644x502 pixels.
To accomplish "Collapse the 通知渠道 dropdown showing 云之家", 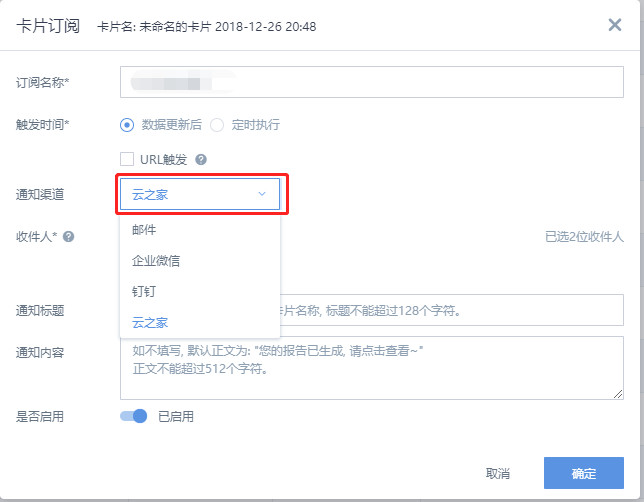I will pos(200,194).
